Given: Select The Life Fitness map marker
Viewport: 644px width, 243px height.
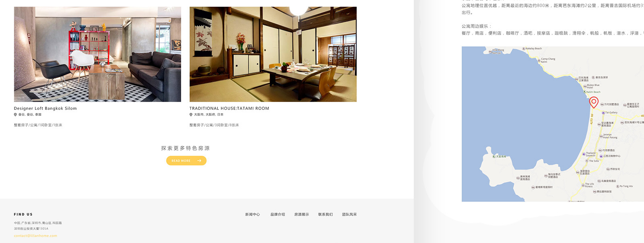Looking at the screenshot, I should (x=583, y=185).
